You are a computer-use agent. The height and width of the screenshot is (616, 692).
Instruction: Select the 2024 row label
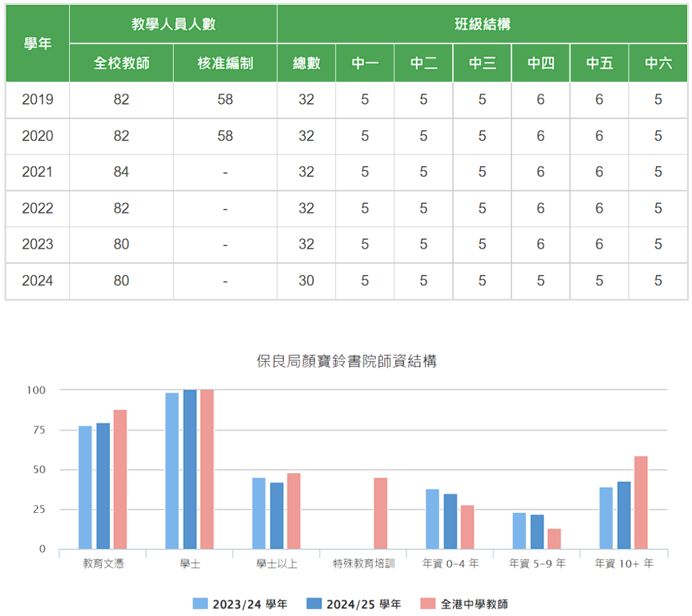coord(37,281)
